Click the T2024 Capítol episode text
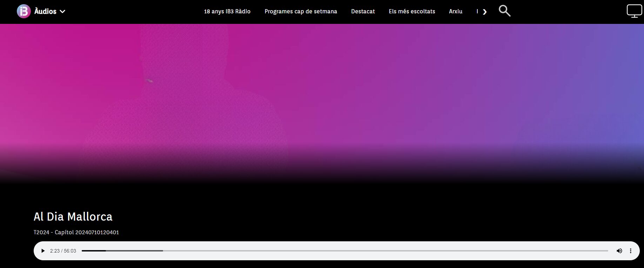The width and height of the screenshot is (644, 268). pos(76,232)
